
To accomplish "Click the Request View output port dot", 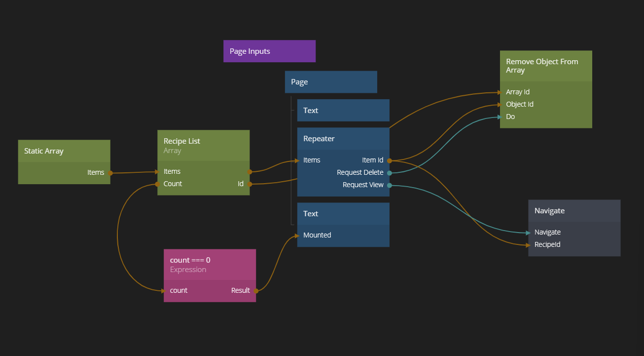I will coord(389,185).
